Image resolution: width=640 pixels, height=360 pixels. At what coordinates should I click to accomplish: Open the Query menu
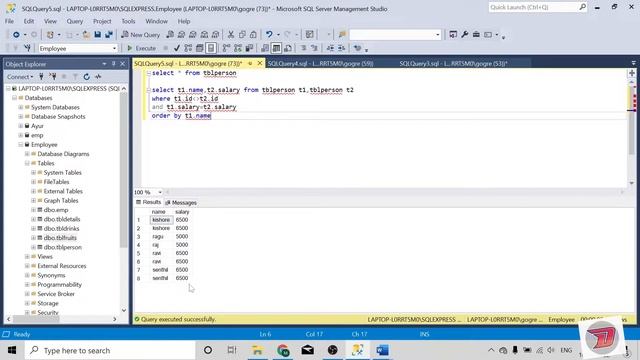(75, 21)
